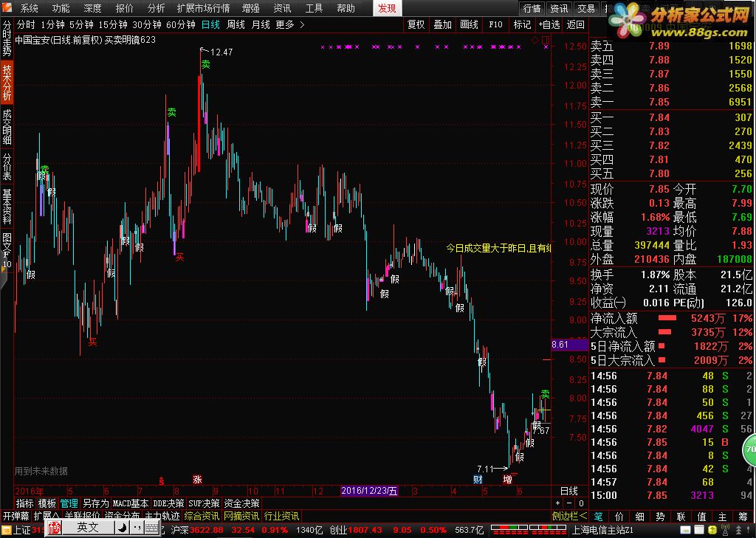Click the 画线 drawing button

(469, 24)
